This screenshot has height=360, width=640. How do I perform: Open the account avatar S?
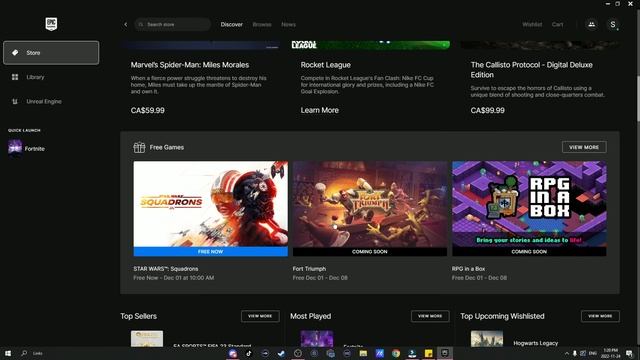(x=613, y=24)
